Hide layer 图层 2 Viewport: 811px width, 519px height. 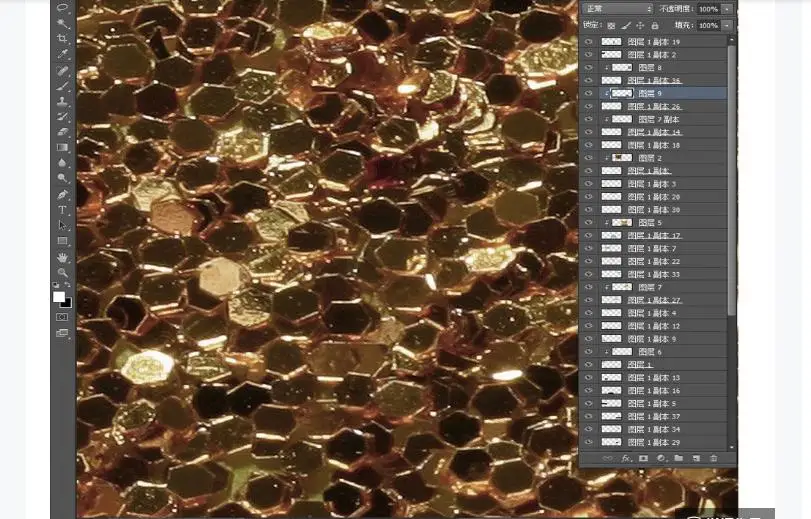click(x=589, y=158)
